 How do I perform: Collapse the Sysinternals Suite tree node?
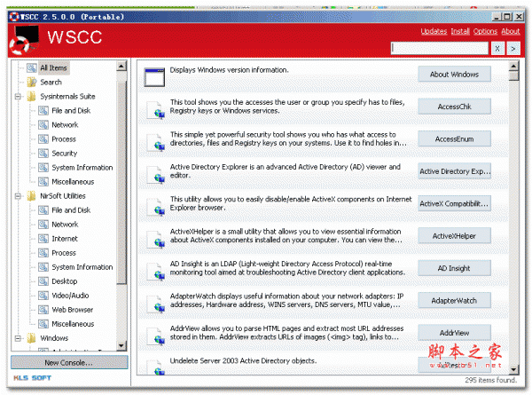tap(18, 97)
